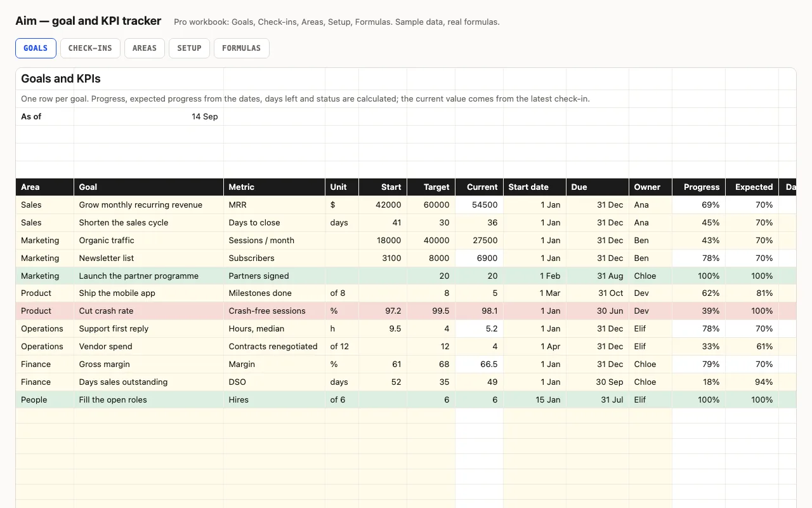The height and width of the screenshot is (508, 812).
Task: Click the 'Hours, median' metric cell
Action: pyautogui.click(x=275, y=329)
